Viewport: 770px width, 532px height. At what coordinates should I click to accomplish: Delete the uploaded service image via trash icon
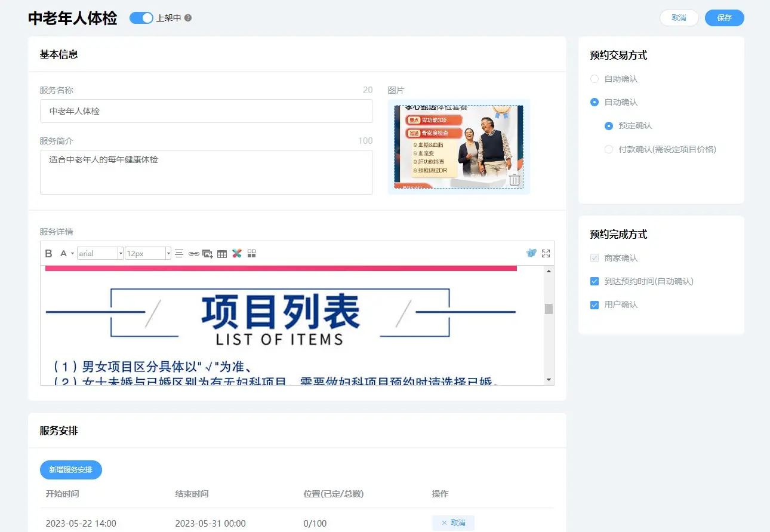(515, 180)
